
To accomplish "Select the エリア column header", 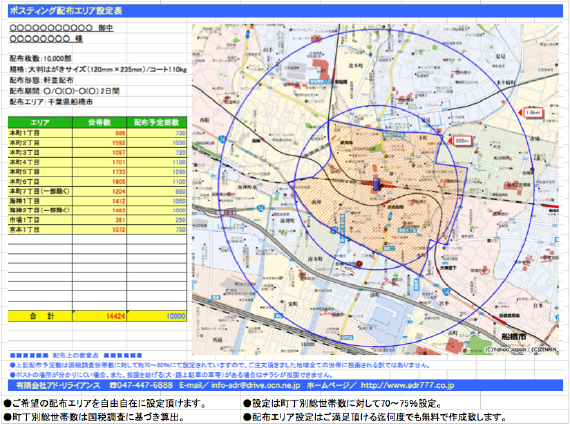I will [x=40, y=123].
